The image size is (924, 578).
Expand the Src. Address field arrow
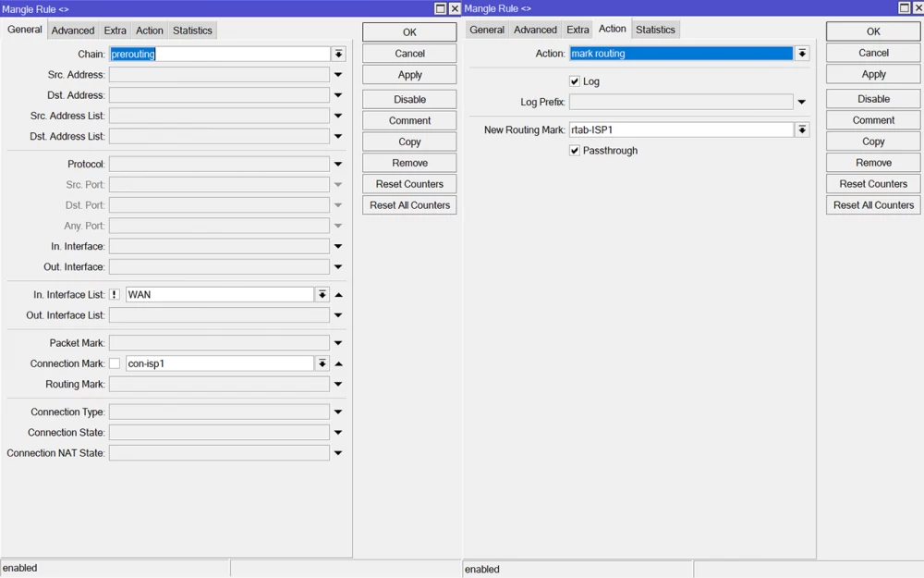338,75
